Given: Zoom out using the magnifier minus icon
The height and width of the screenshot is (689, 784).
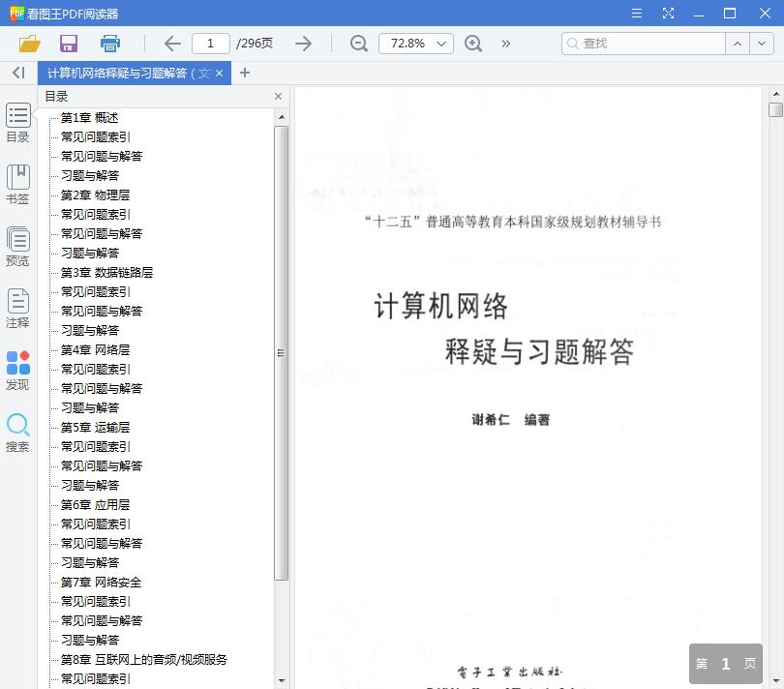Looking at the screenshot, I should click(358, 44).
